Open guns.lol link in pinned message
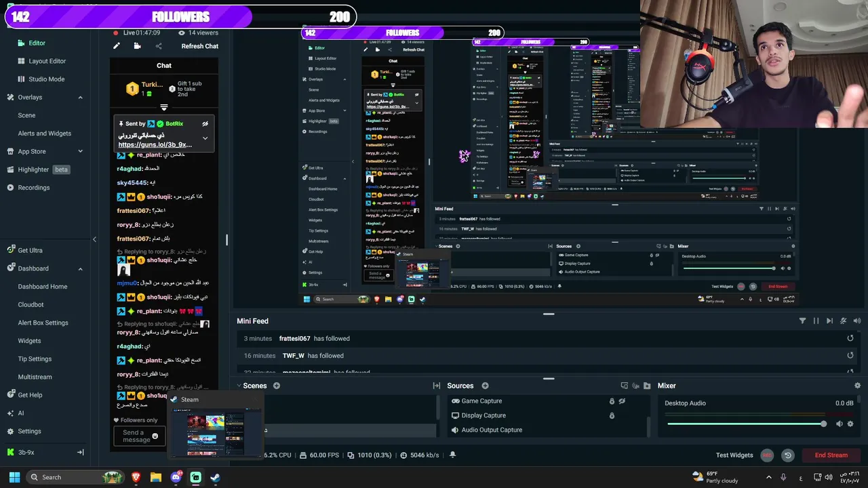This screenshot has width=868, height=488. coord(155,144)
